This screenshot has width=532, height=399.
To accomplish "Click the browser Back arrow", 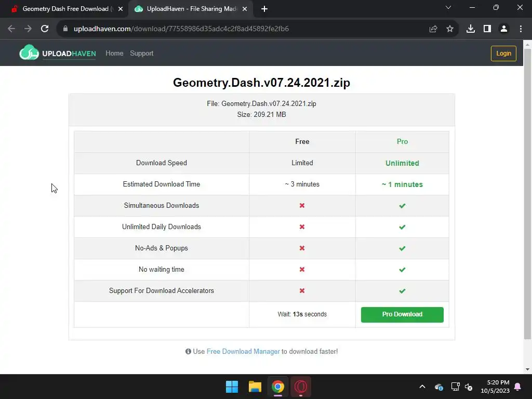I will point(11,29).
